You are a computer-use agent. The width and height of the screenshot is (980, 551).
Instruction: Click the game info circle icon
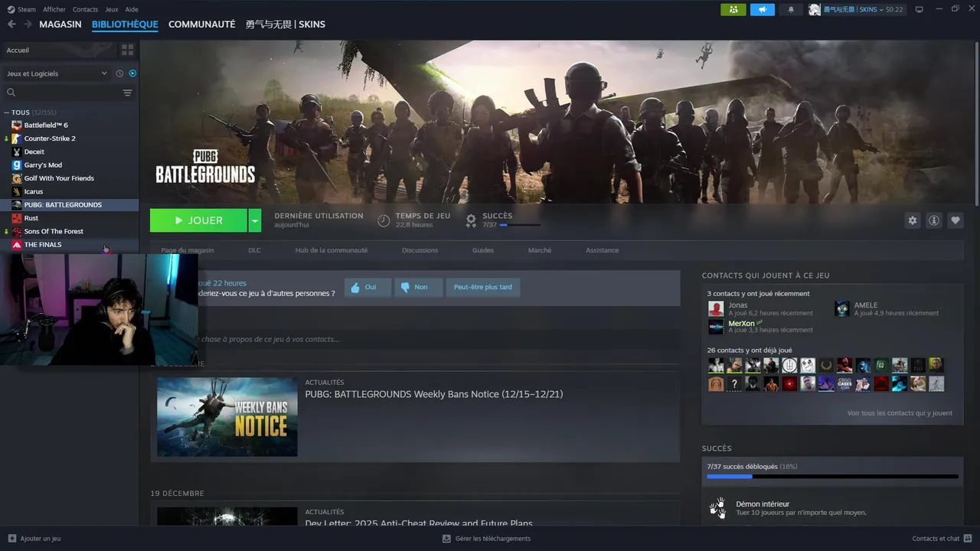click(x=933, y=220)
